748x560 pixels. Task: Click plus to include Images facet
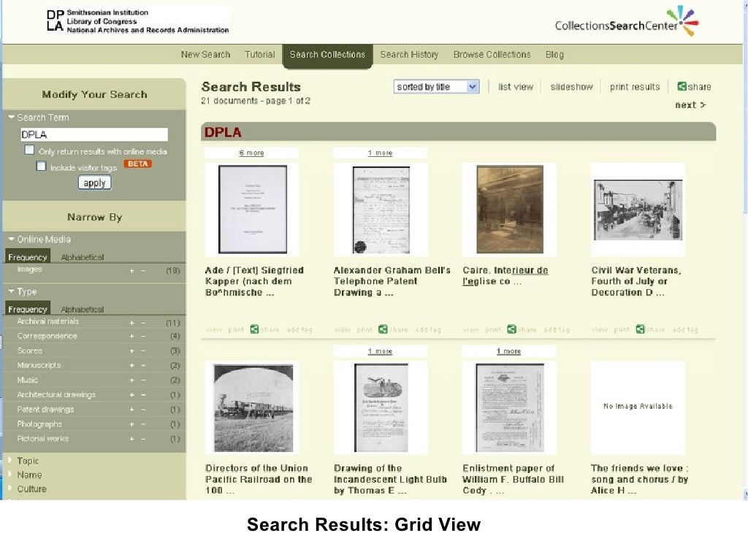pyautogui.click(x=131, y=271)
